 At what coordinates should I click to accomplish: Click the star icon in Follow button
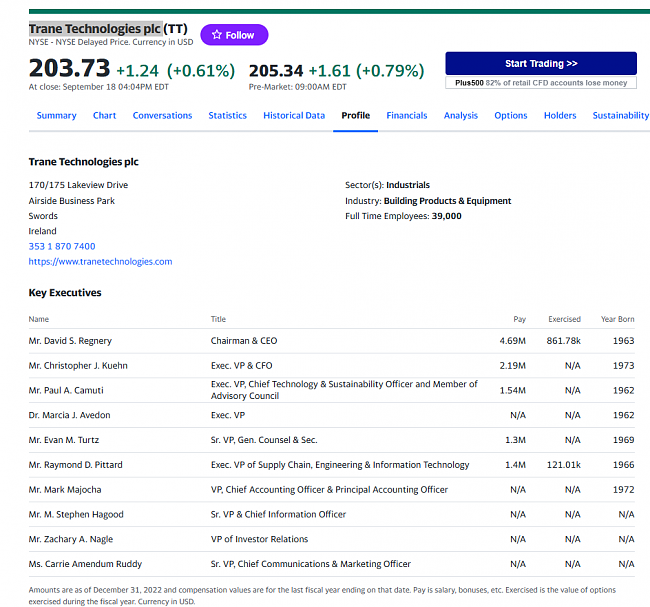coord(217,35)
